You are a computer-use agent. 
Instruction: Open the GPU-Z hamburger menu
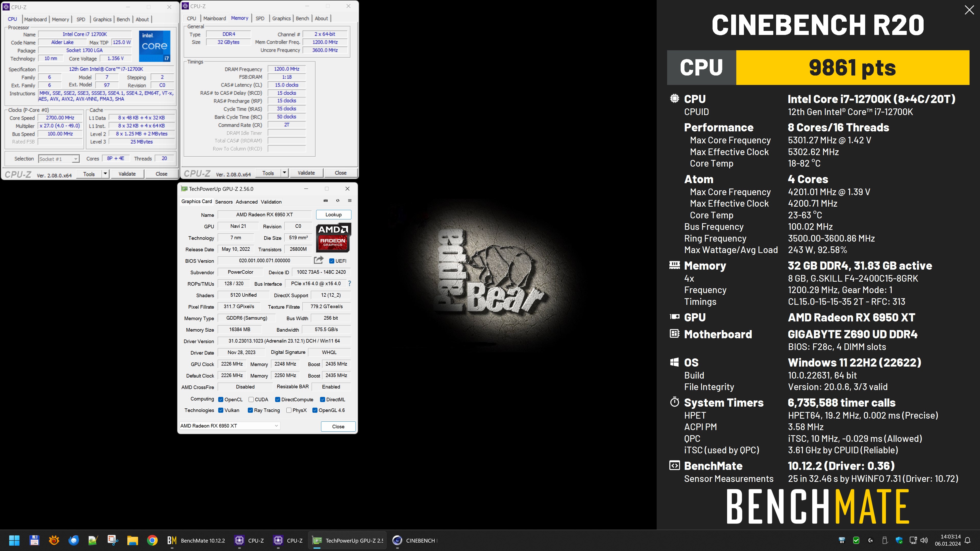tap(350, 201)
